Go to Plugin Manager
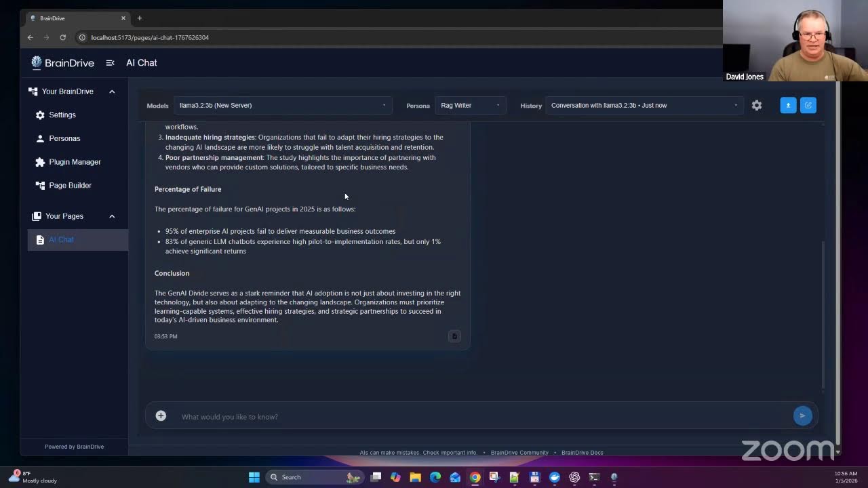The image size is (868, 488). pos(75,162)
